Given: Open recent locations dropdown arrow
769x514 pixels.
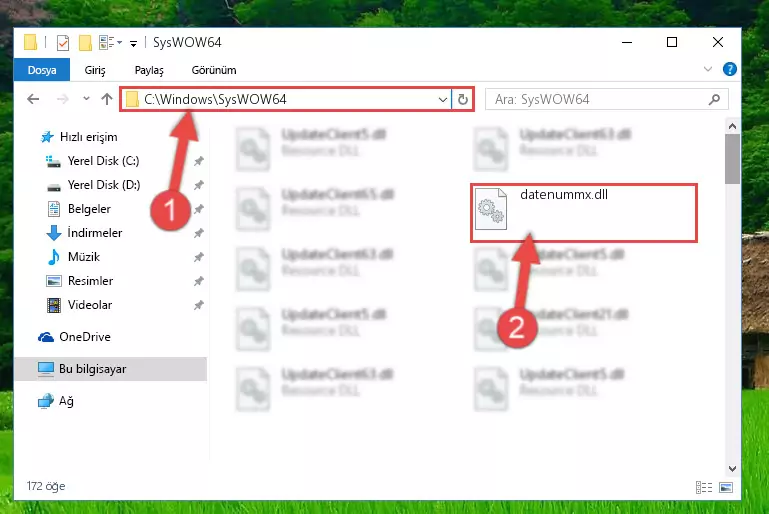Looking at the screenshot, I should tap(86, 99).
